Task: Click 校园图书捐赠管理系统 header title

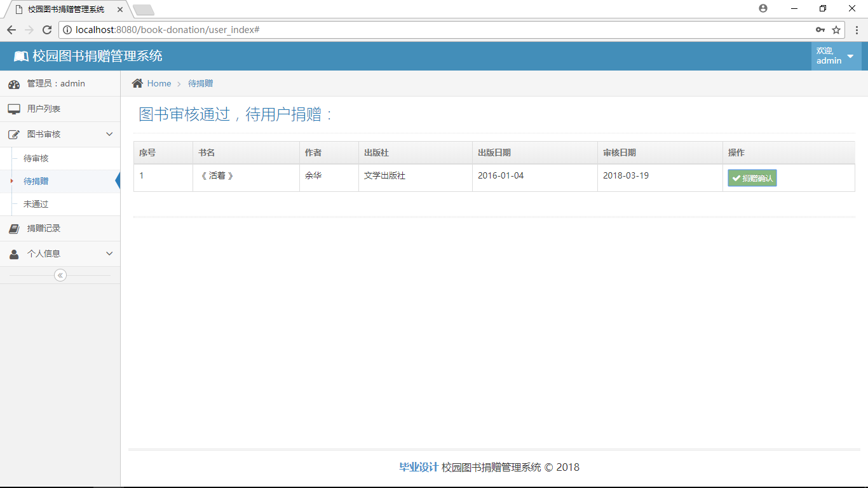Action: [97, 56]
